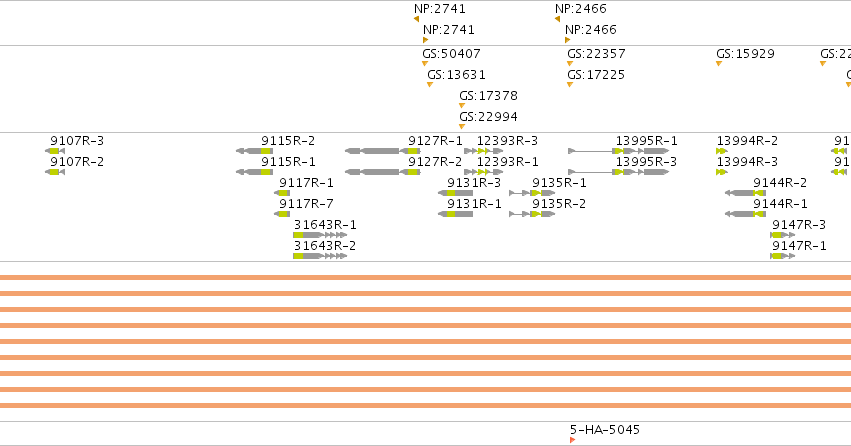The width and height of the screenshot is (851, 446).
Task: Click the 9144R-1 transcript label
Action: (780, 205)
